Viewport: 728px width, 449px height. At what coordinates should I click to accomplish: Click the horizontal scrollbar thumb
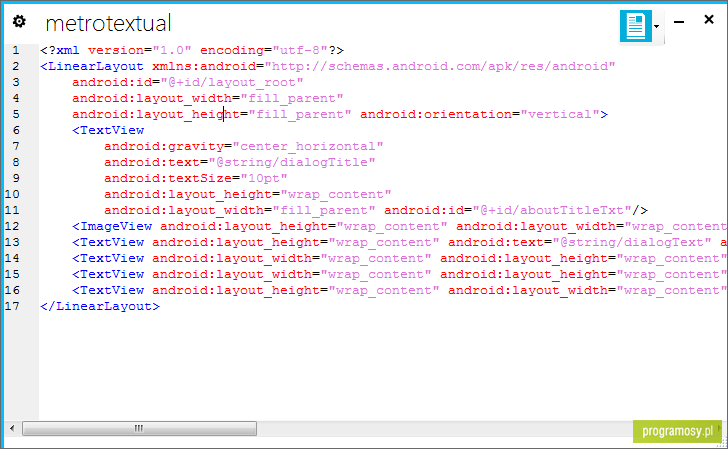coord(139,428)
